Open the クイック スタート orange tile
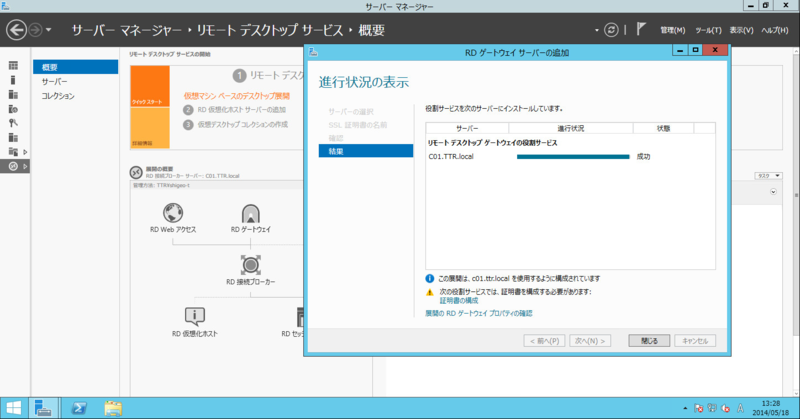This screenshot has width=800, height=419. tap(150, 86)
